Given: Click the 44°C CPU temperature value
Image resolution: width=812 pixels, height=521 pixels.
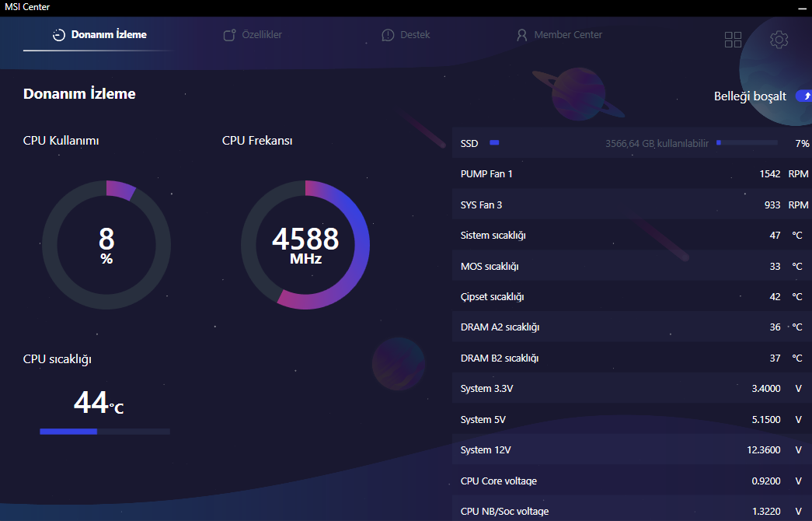Looking at the screenshot, I should [99, 402].
